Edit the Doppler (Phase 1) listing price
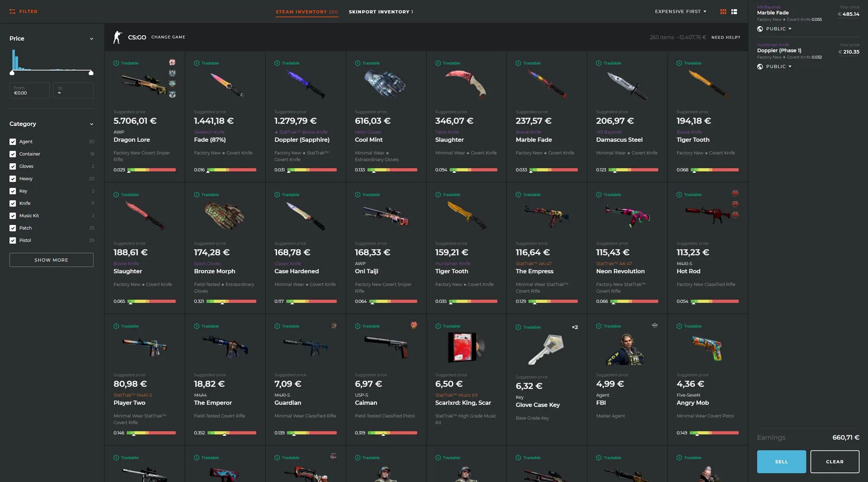Viewport: 868px width, 482px height. click(849, 52)
